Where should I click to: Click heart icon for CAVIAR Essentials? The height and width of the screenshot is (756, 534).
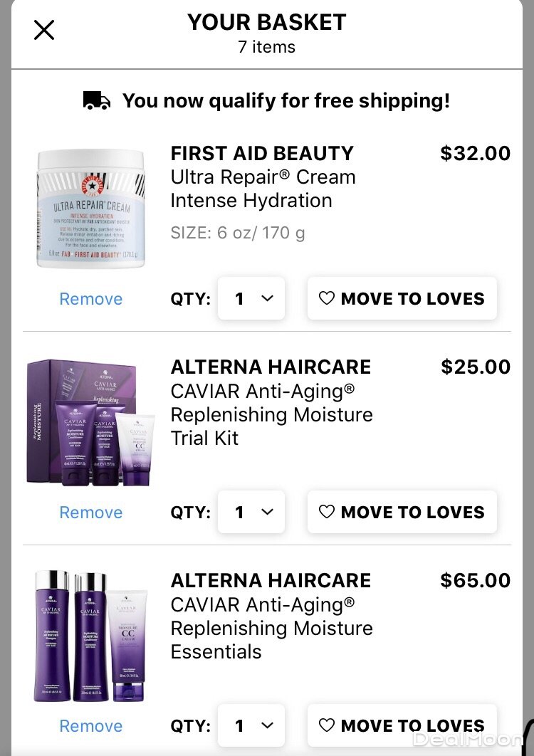coord(327,725)
